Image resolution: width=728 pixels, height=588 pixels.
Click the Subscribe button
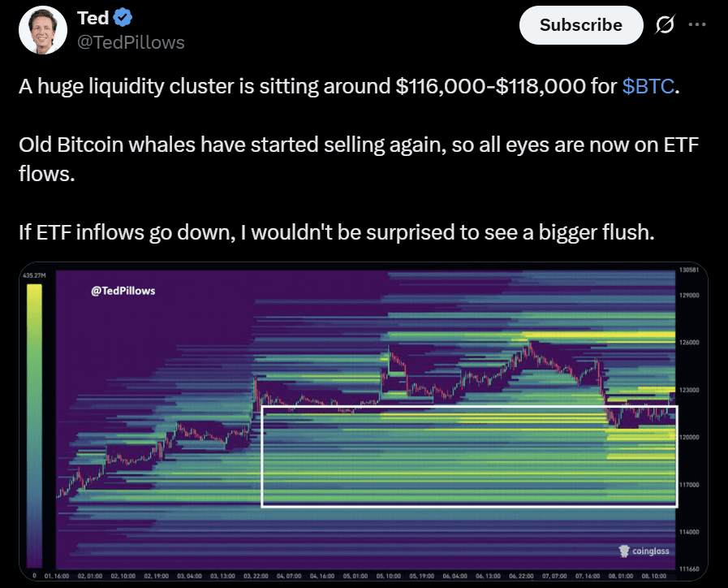click(x=580, y=25)
